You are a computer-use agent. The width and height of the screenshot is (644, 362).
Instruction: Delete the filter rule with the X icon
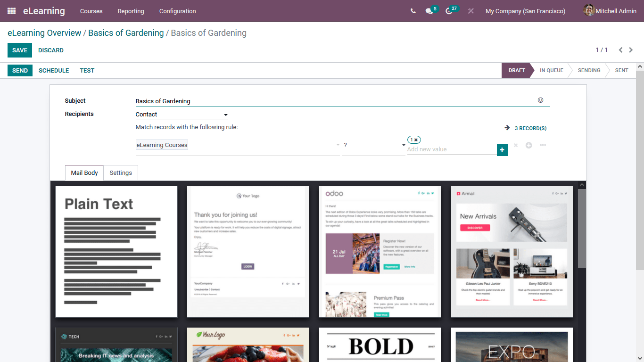click(x=515, y=145)
